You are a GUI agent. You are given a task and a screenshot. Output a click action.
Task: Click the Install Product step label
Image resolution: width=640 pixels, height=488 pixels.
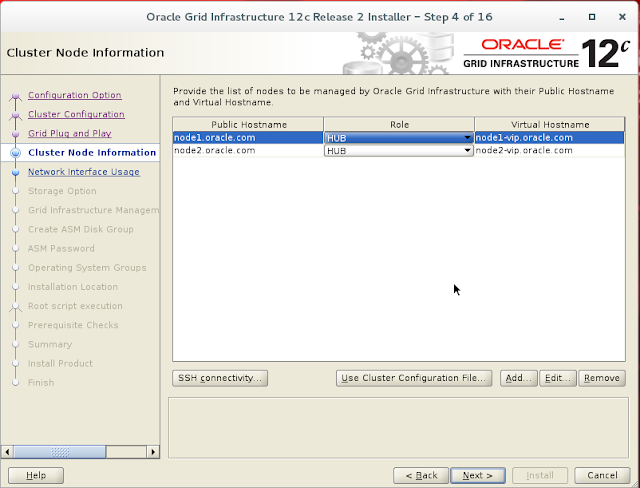(x=60, y=364)
